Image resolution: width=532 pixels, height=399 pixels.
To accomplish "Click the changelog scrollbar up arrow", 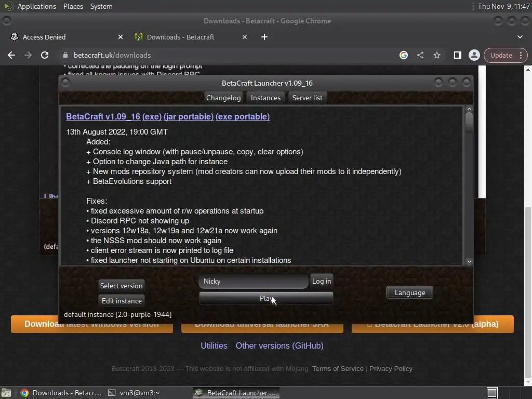I will pos(469,109).
